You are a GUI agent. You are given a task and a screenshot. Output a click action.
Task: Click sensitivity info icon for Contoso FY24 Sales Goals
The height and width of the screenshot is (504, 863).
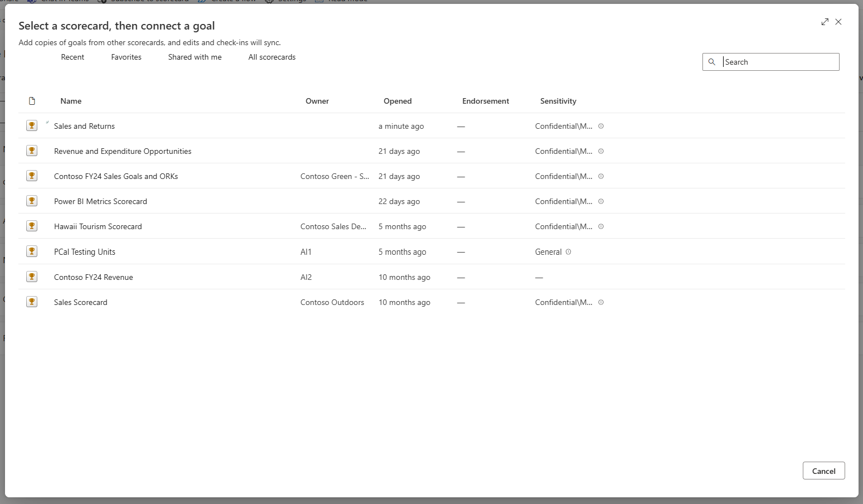tap(601, 176)
